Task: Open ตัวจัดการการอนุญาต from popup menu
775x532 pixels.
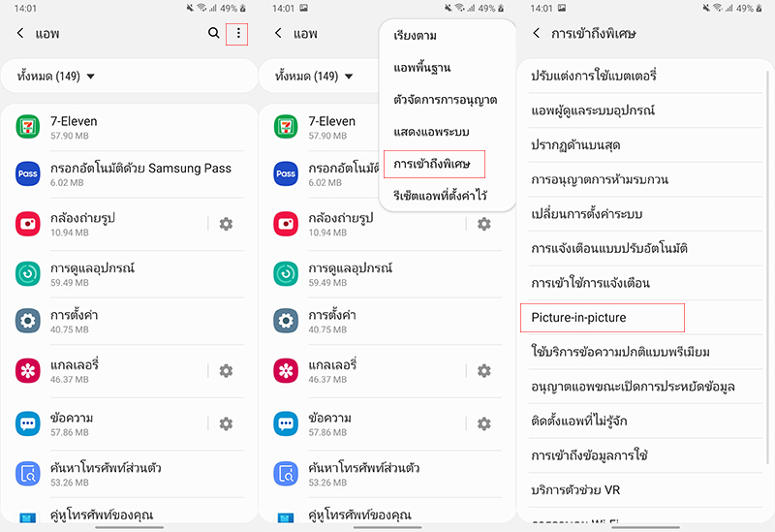Action: 446,100
